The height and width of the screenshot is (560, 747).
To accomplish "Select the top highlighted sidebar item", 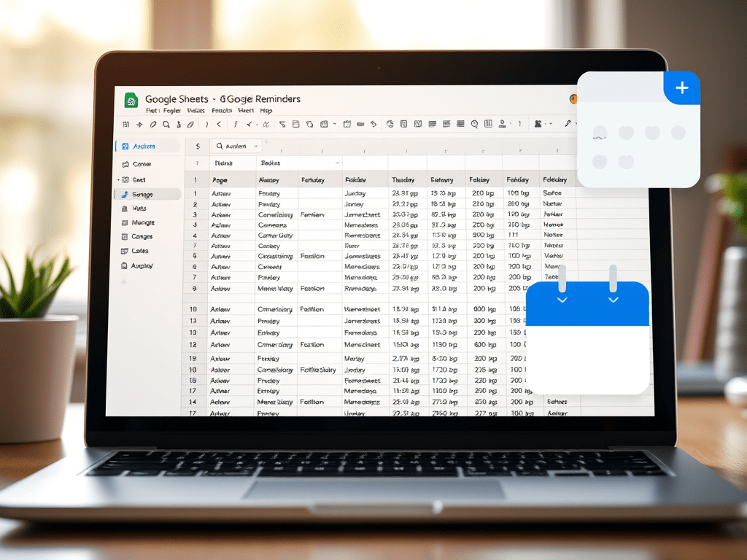I will 147,147.
